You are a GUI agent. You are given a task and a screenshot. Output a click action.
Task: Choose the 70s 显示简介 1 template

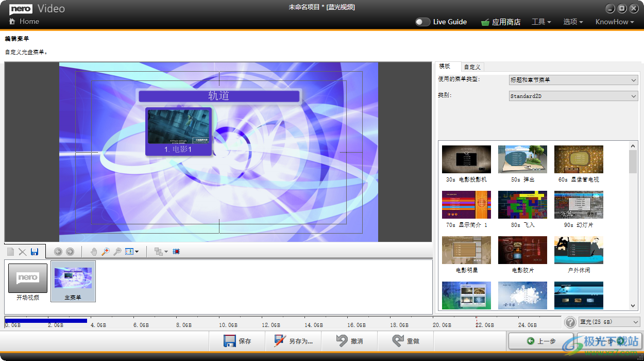(466, 209)
